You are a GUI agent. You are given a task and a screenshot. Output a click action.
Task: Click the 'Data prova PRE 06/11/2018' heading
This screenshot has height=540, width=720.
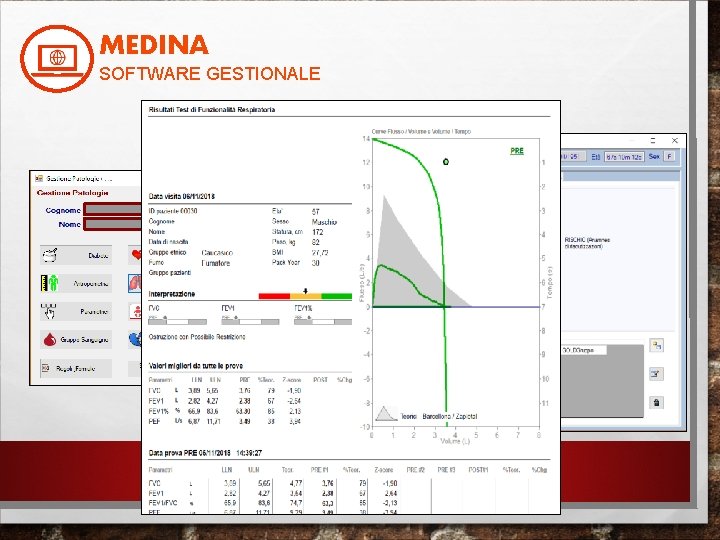(x=205, y=453)
